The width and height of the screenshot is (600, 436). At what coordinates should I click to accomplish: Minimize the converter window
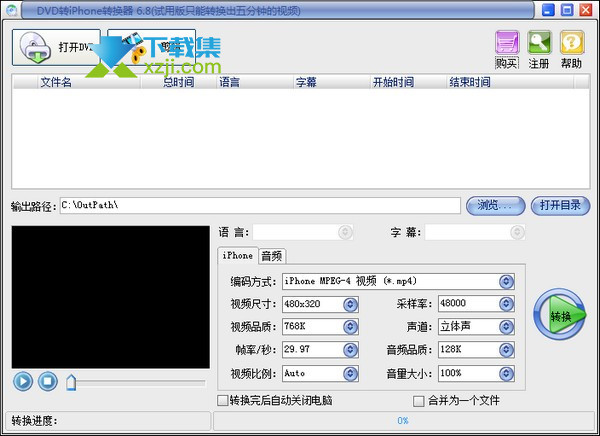tap(548, 10)
